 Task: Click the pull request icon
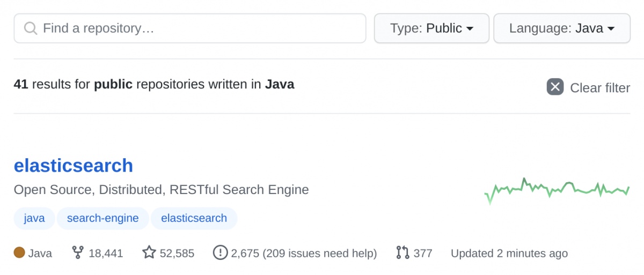(x=402, y=253)
